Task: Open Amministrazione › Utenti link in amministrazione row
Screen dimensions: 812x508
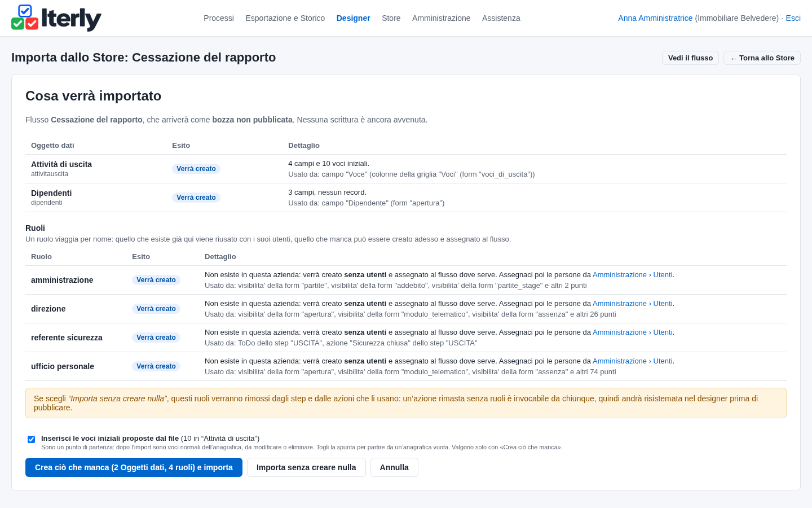Action: (632, 275)
